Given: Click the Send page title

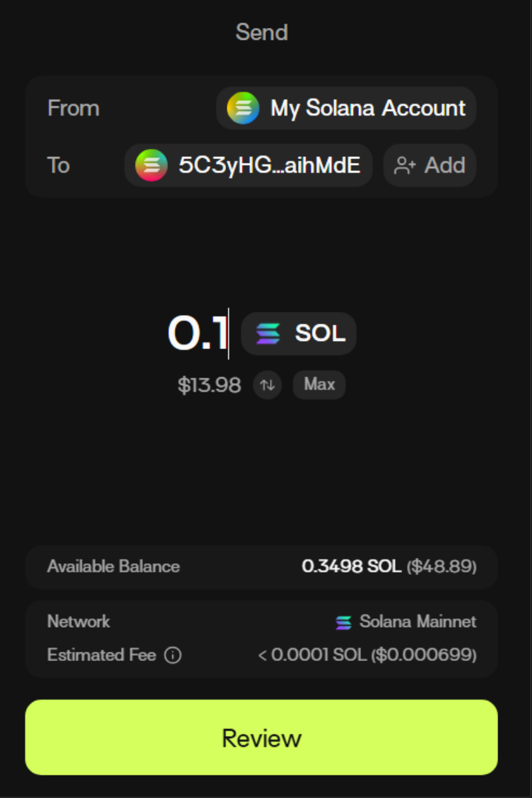Looking at the screenshot, I should [x=262, y=32].
